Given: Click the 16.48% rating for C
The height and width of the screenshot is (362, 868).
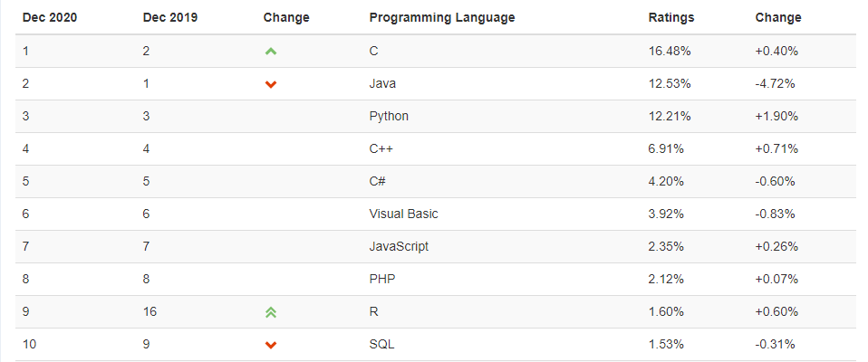Looking at the screenshot, I should pyautogui.click(x=670, y=51).
